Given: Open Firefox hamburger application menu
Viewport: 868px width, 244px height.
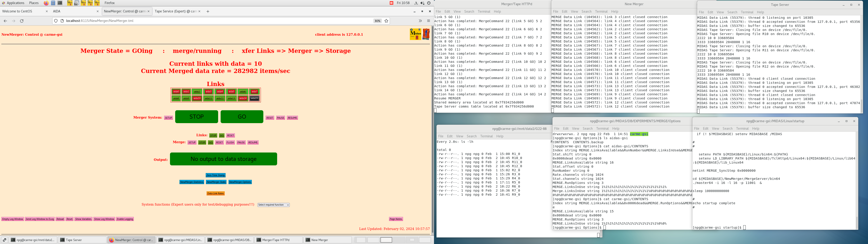Looking at the screenshot, I should pos(429,21).
